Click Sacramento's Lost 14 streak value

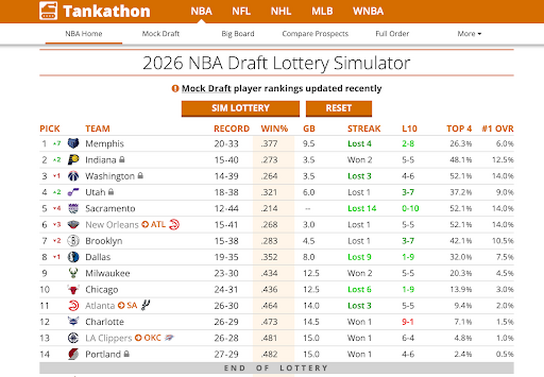(362, 208)
